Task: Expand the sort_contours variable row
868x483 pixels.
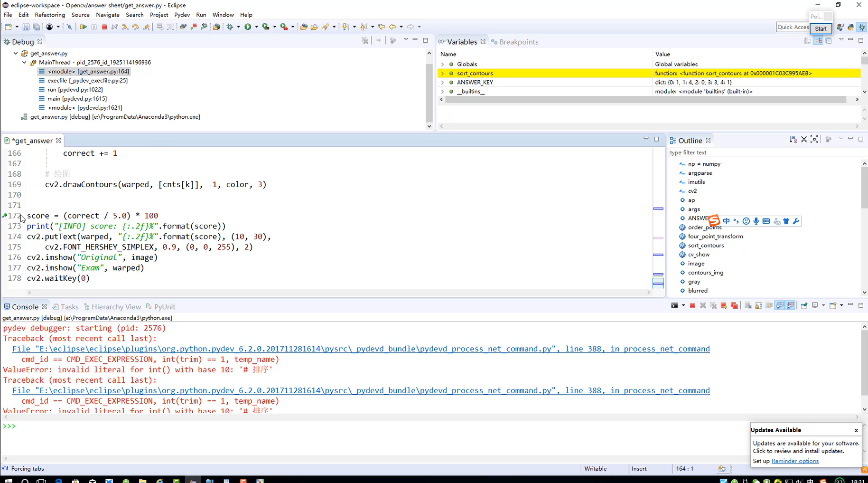Action: tap(442, 73)
